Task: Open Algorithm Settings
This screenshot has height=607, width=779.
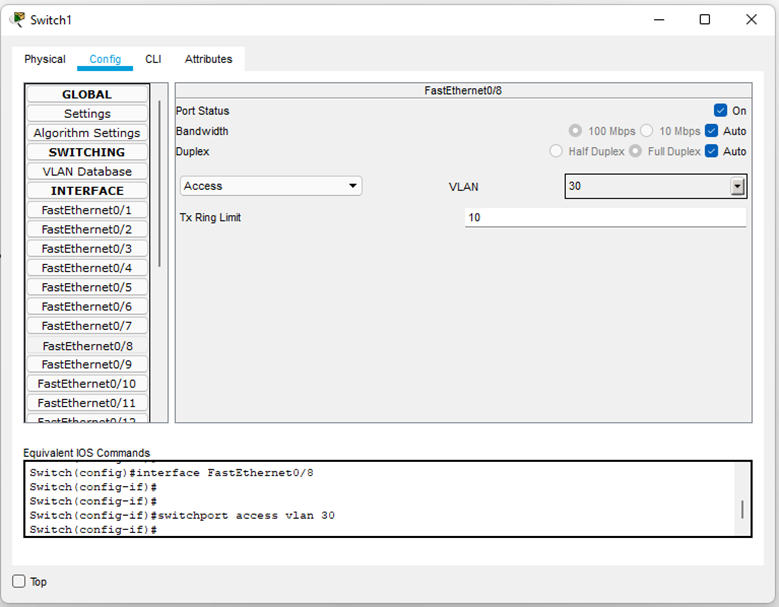Action: [x=87, y=133]
